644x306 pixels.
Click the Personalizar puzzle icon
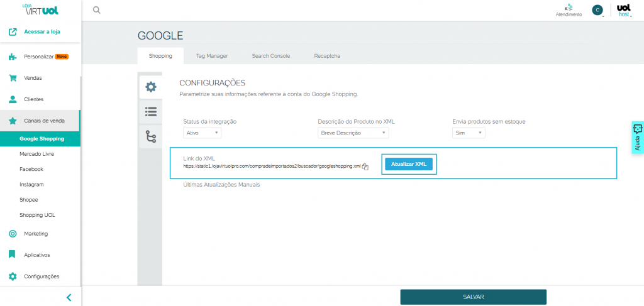[x=13, y=57]
